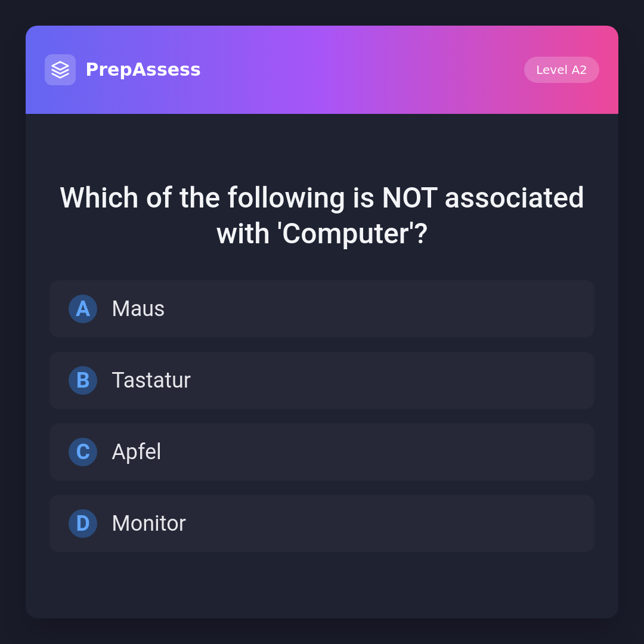Click the Level A2 badge

pos(561,70)
